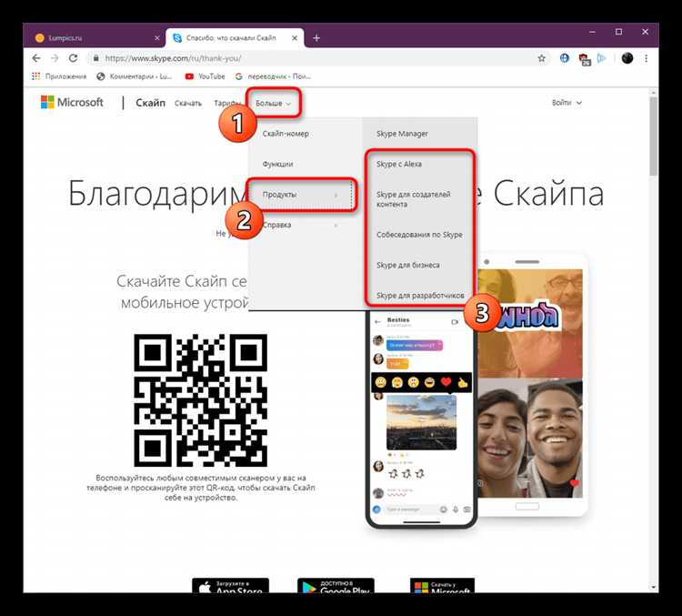Select Skype для разработчиков

click(x=420, y=296)
